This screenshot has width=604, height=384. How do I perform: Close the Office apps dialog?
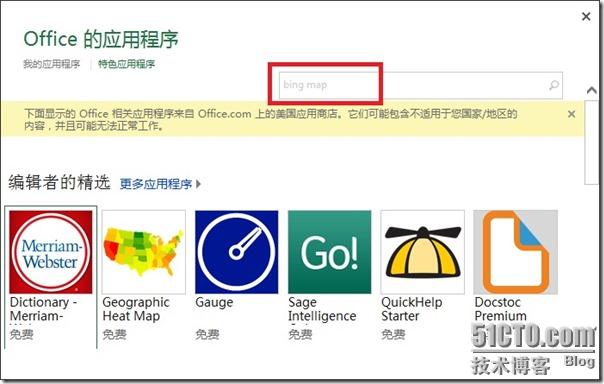(586, 17)
